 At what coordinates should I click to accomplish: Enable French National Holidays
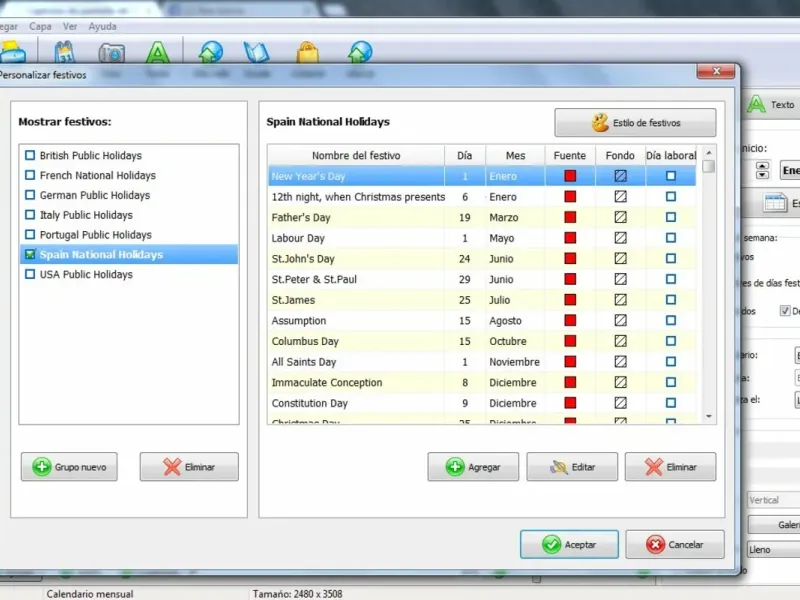30,175
